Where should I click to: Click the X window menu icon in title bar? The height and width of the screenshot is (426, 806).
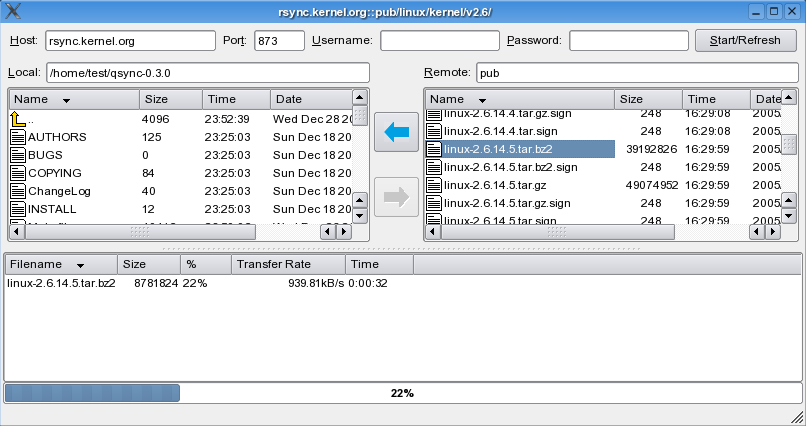point(12,11)
